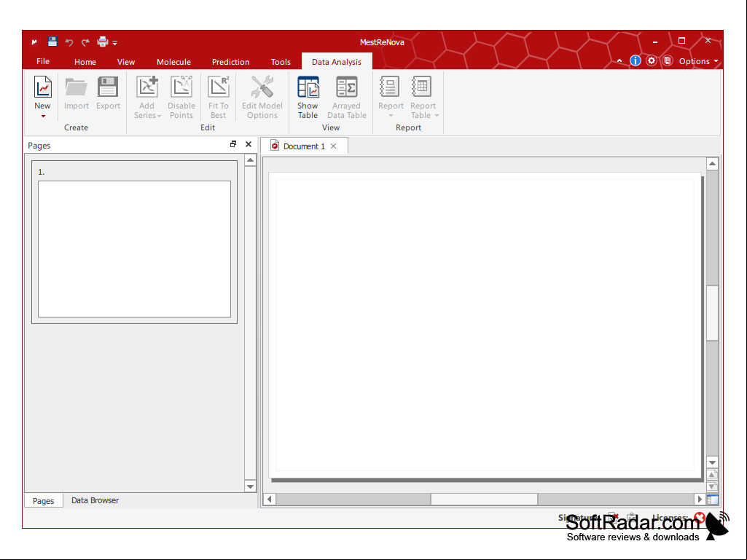Viewport: 747px width, 560px height.
Task: Click the blank document page canvas
Action: pos(485,326)
